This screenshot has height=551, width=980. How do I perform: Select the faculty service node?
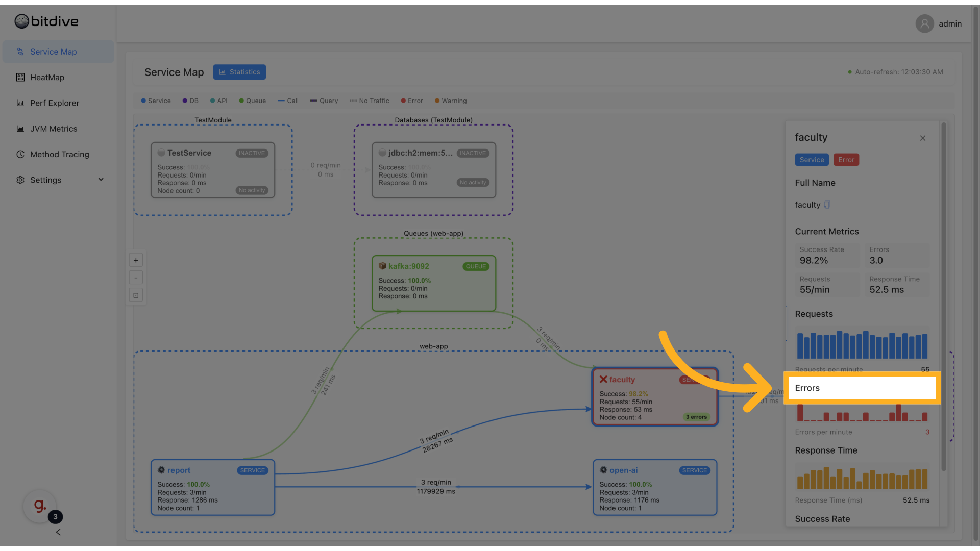click(x=655, y=397)
